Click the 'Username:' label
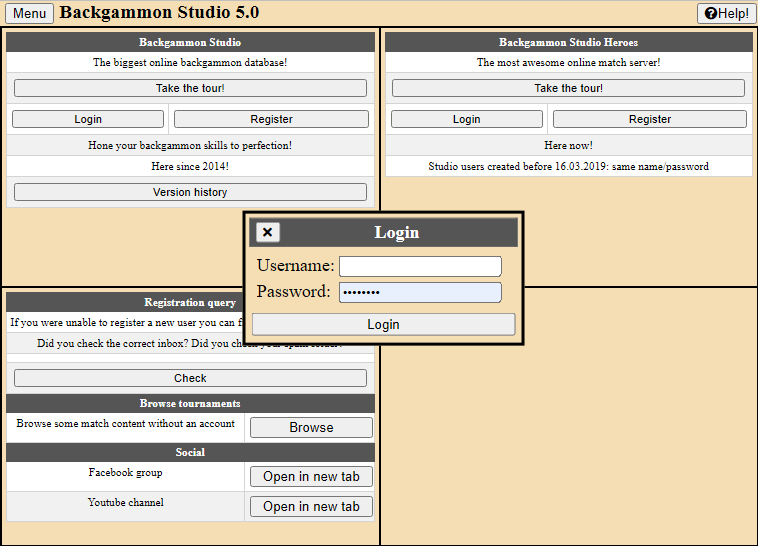 (295, 266)
